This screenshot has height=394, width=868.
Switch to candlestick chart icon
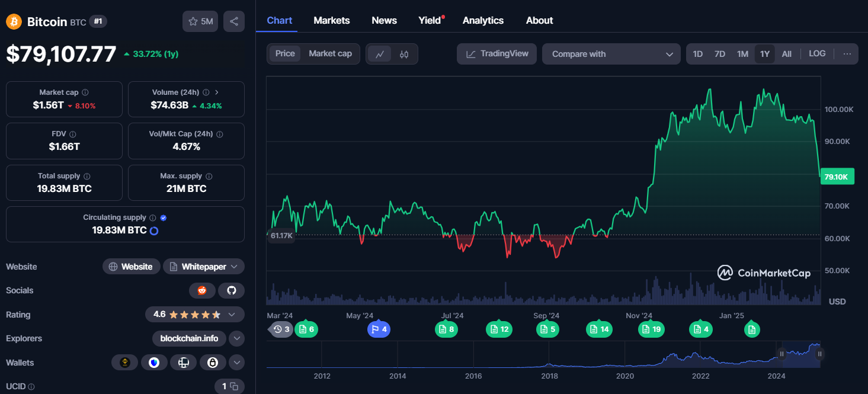(x=404, y=54)
